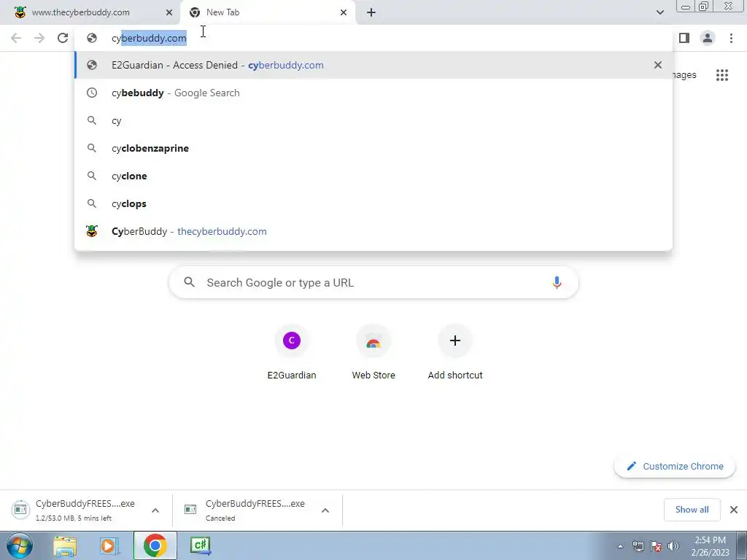Image resolution: width=747 pixels, height=560 pixels.
Task: Close the New Tab tab
Action: pyautogui.click(x=344, y=12)
